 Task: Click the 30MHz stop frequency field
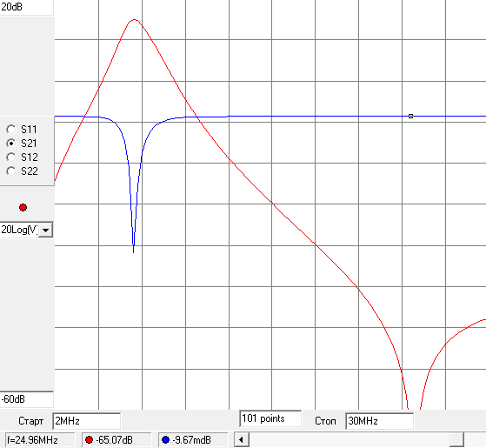379,421
